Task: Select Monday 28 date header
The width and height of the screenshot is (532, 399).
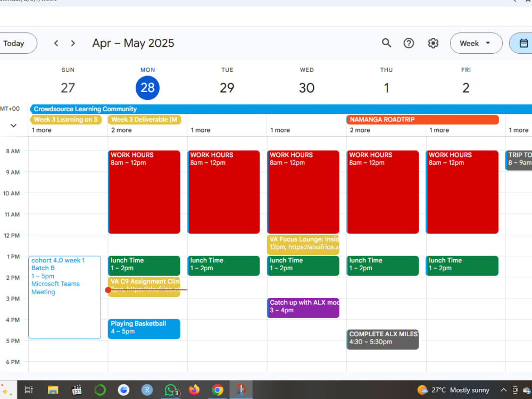Action: (147, 88)
